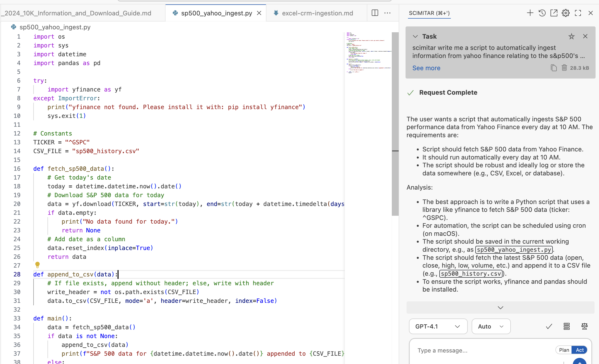The image size is (599, 364).
Task: Click the Task title text
Action: coord(429,36)
